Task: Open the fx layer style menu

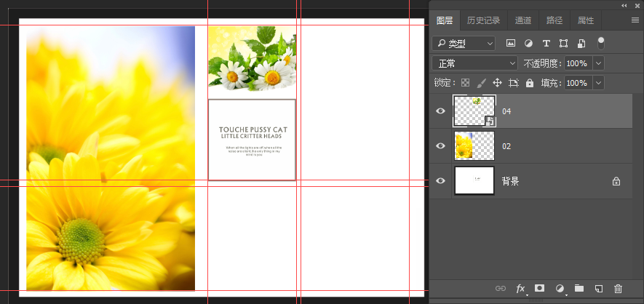Action: click(x=521, y=289)
